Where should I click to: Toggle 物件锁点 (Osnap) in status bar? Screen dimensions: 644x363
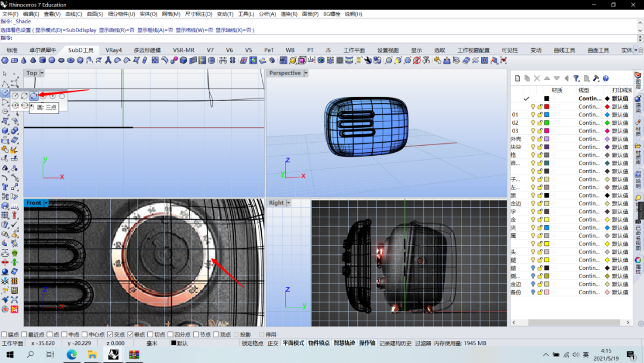point(318,343)
